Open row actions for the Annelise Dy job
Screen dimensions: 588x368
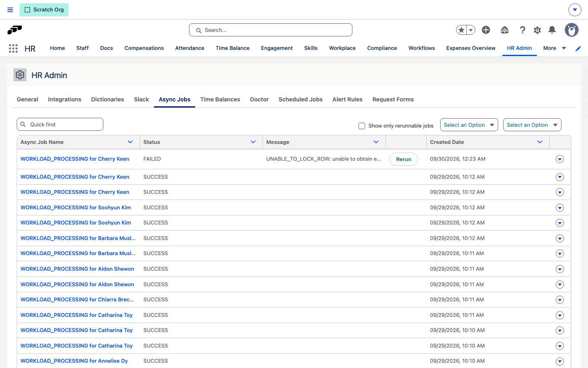560,361
